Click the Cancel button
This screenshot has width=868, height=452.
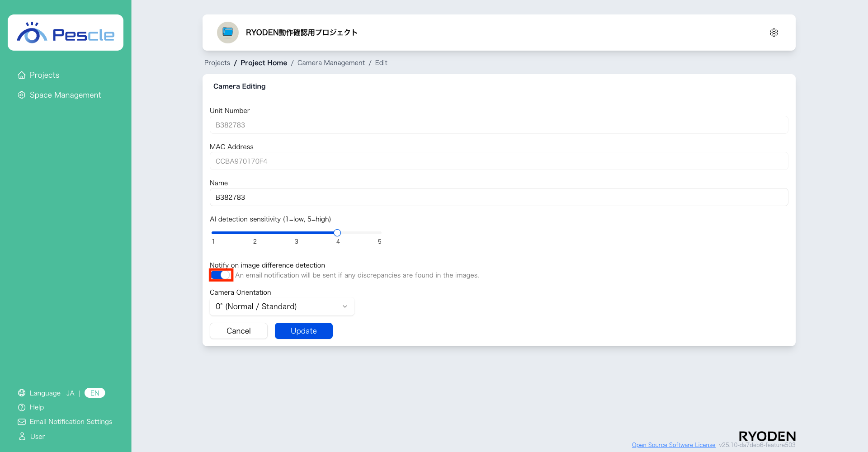(x=238, y=330)
